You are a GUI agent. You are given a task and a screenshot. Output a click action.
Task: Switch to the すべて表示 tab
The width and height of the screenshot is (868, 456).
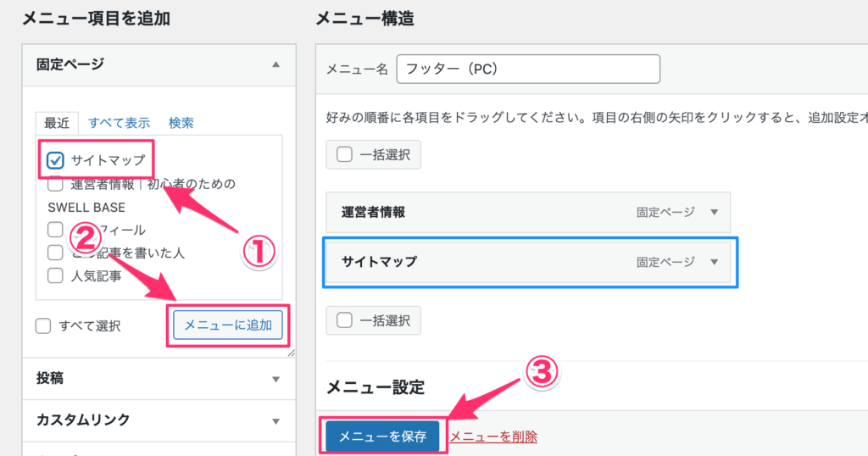pos(119,123)
